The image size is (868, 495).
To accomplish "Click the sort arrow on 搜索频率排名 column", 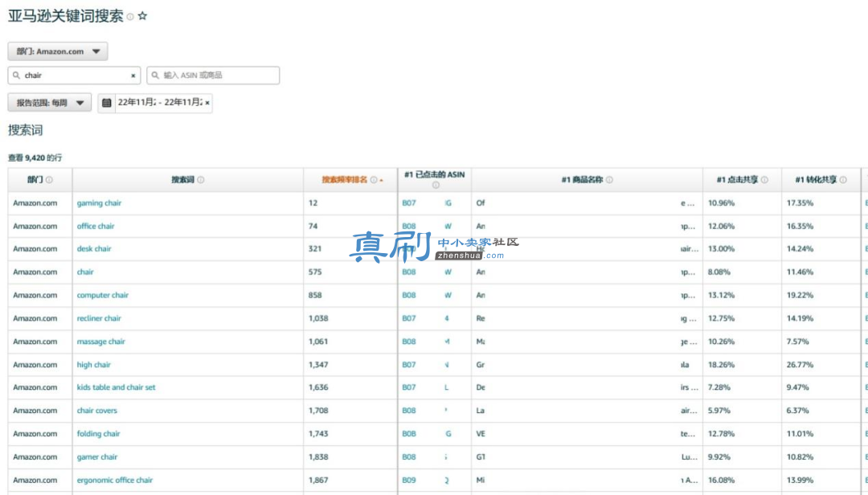I will click(382, 181).
